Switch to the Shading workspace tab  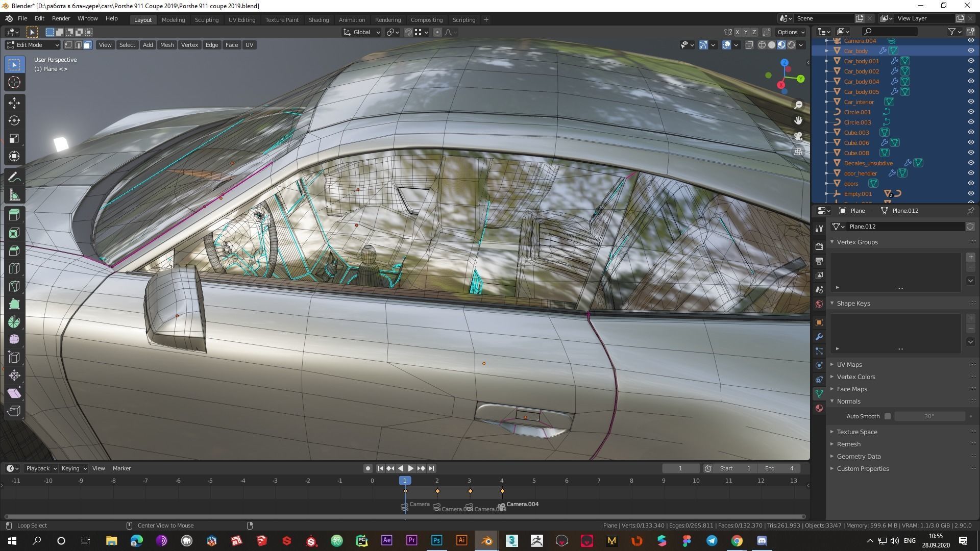coord(318,19)
